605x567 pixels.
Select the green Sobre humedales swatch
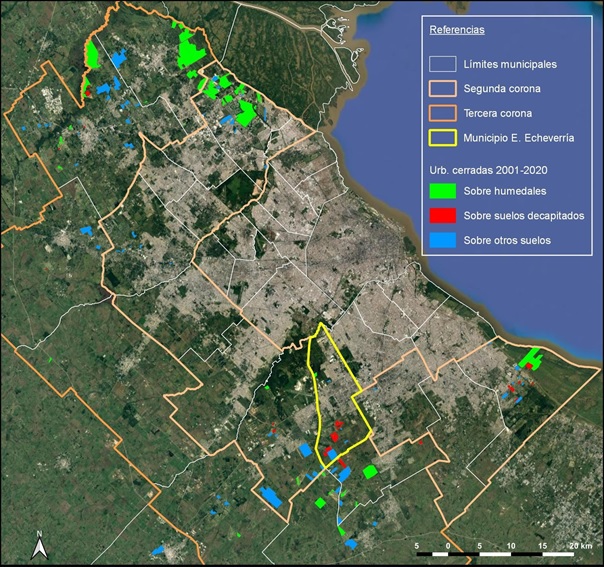(x=442, y=191)
